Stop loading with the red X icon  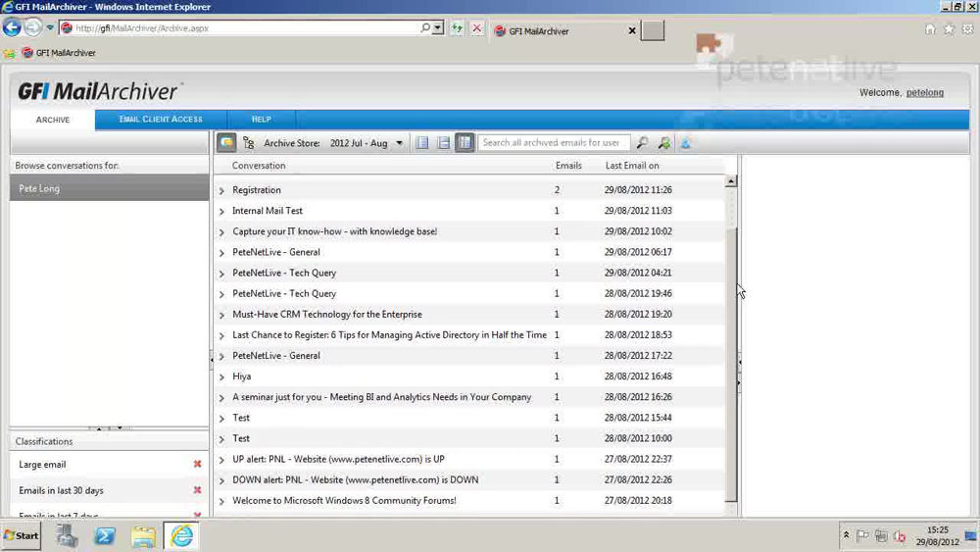click(477, 28)
